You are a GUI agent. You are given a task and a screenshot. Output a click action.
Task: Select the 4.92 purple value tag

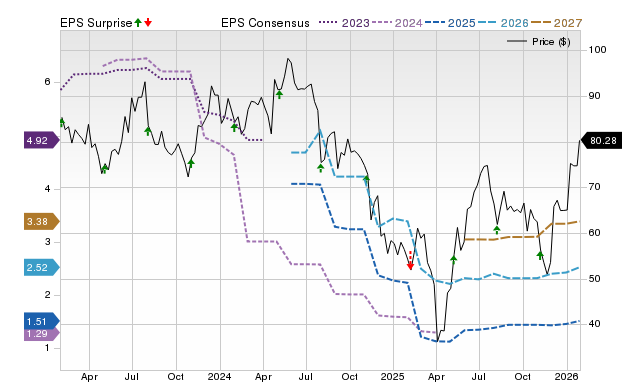click(42, 140)
